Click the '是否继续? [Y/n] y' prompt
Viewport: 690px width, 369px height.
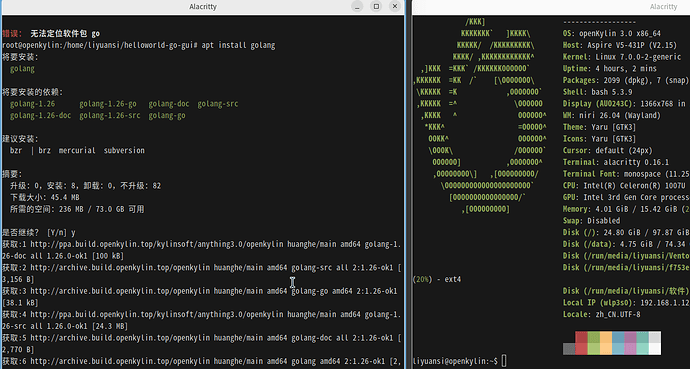pos(39,233)
